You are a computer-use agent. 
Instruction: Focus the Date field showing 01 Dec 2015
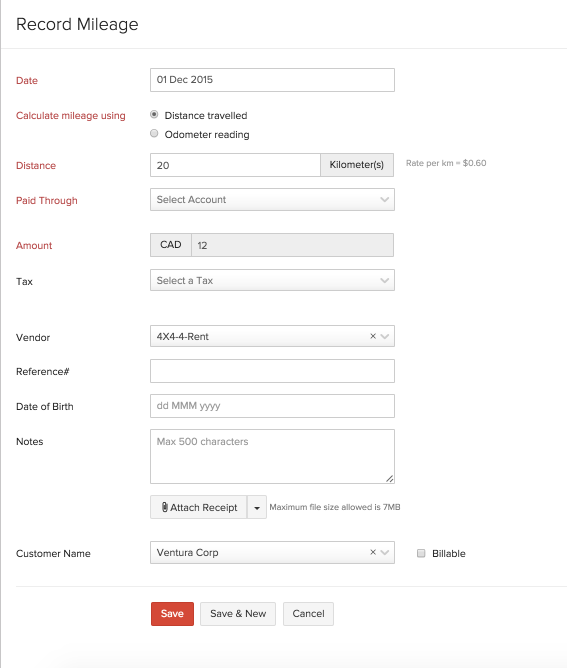(x=272, y=80)
